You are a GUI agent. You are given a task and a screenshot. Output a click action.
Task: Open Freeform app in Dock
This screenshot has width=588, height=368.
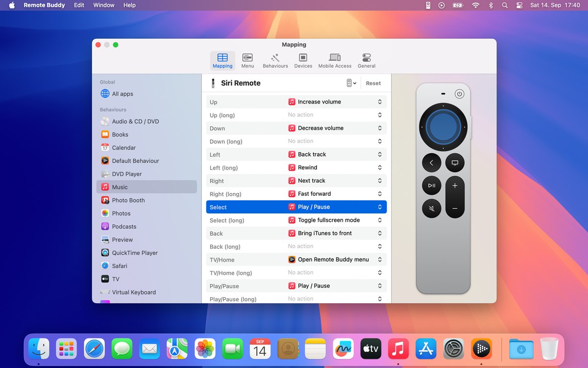343,349
